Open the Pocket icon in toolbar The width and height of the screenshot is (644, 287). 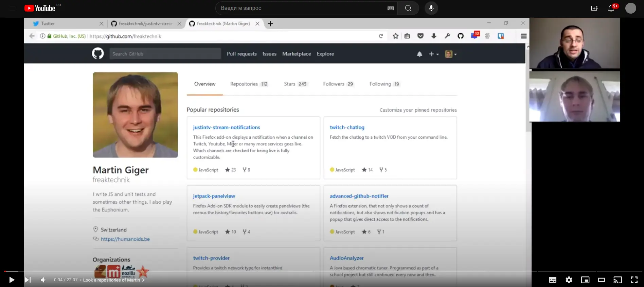tap(421, 36)
